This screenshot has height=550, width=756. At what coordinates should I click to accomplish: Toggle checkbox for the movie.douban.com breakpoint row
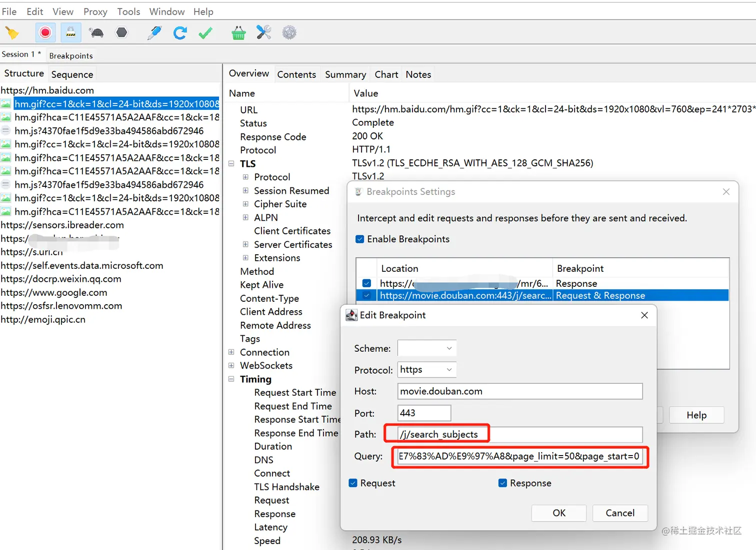366,296
